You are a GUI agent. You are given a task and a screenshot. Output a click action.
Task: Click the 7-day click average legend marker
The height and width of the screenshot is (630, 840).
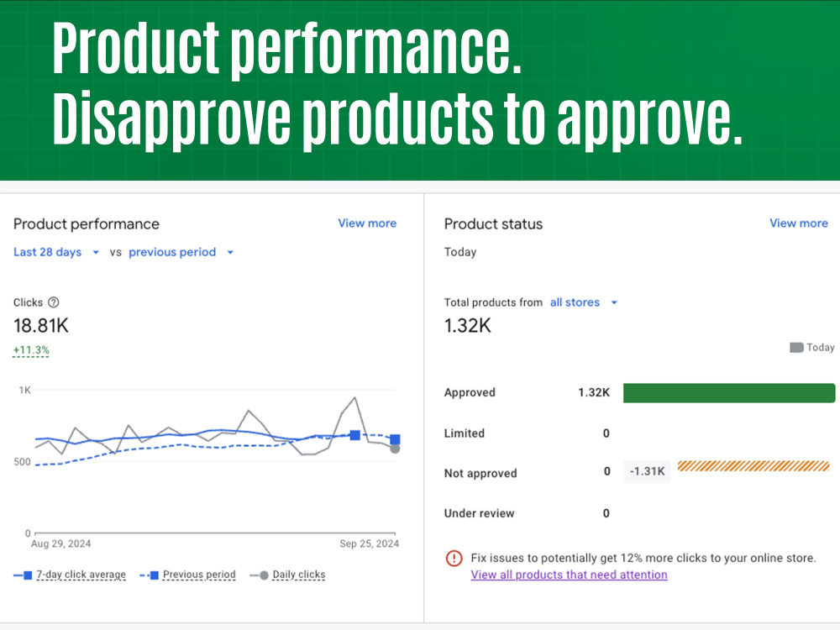coord(28,575)
